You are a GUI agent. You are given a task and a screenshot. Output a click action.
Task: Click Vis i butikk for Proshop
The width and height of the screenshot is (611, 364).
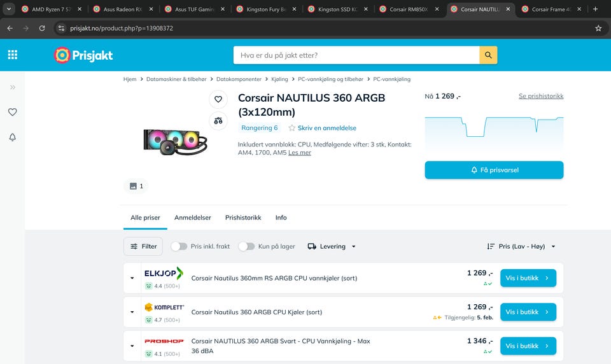528,346
